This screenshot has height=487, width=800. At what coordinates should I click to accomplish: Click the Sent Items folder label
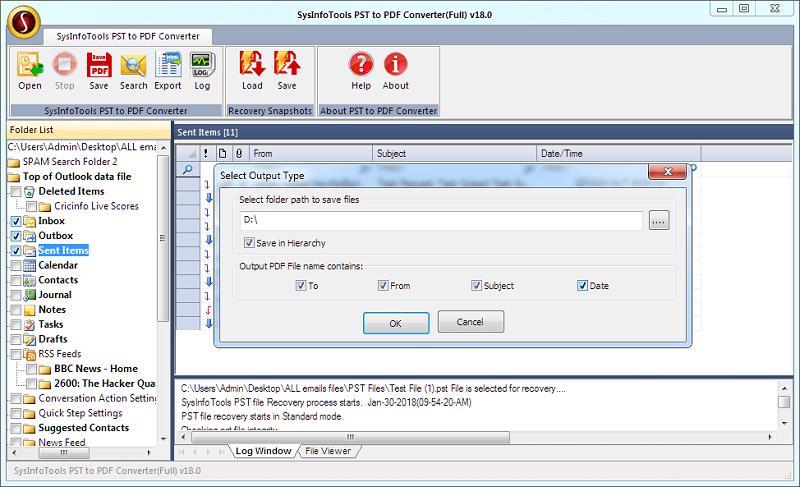(x=63, y=251)
